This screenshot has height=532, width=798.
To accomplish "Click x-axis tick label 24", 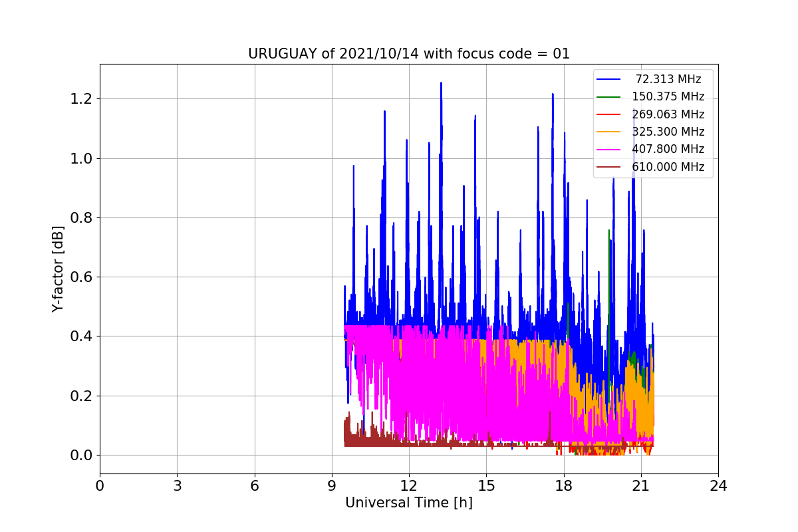I will 718,486.
